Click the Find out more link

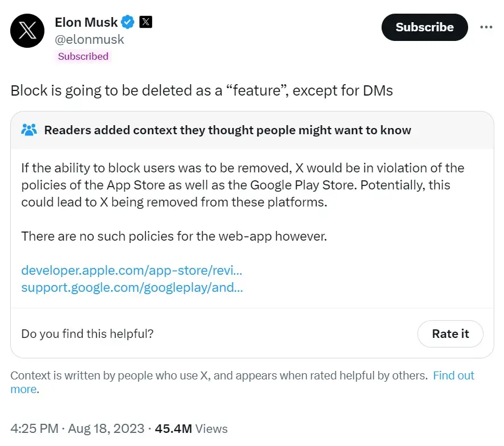pos(454,375)
